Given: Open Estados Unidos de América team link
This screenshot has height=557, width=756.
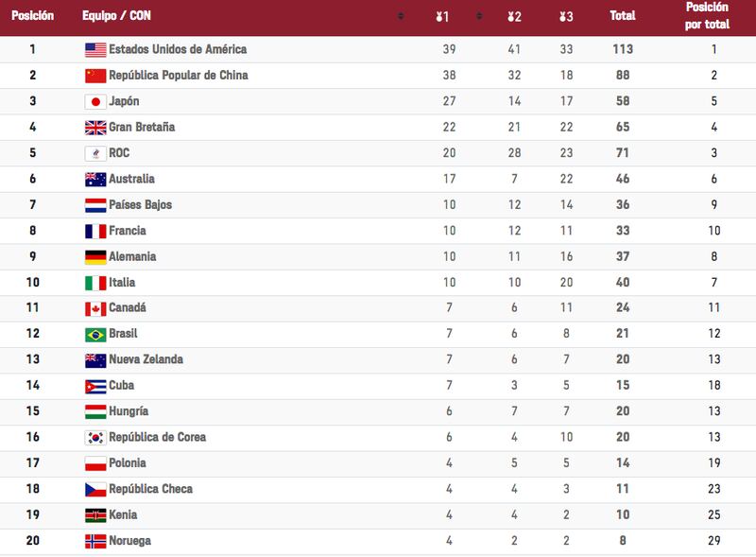Looking at the screenshot, I should [x=178, y=49].
